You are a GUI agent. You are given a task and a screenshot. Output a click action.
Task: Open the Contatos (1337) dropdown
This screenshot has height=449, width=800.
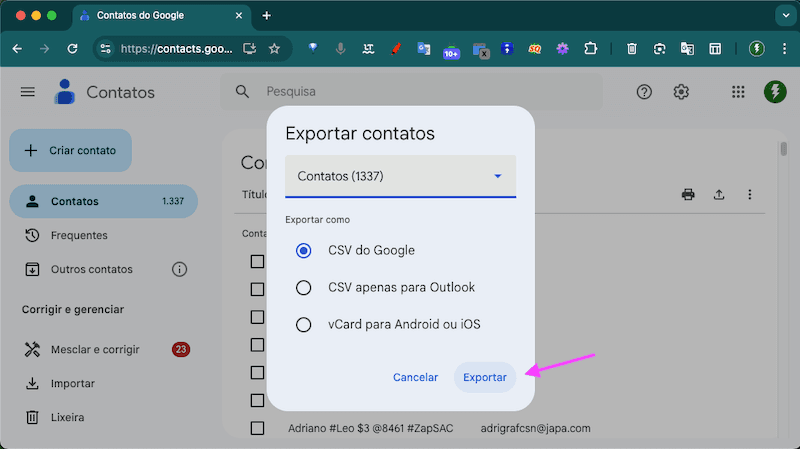pyautogui.click(x=401, y=176)
